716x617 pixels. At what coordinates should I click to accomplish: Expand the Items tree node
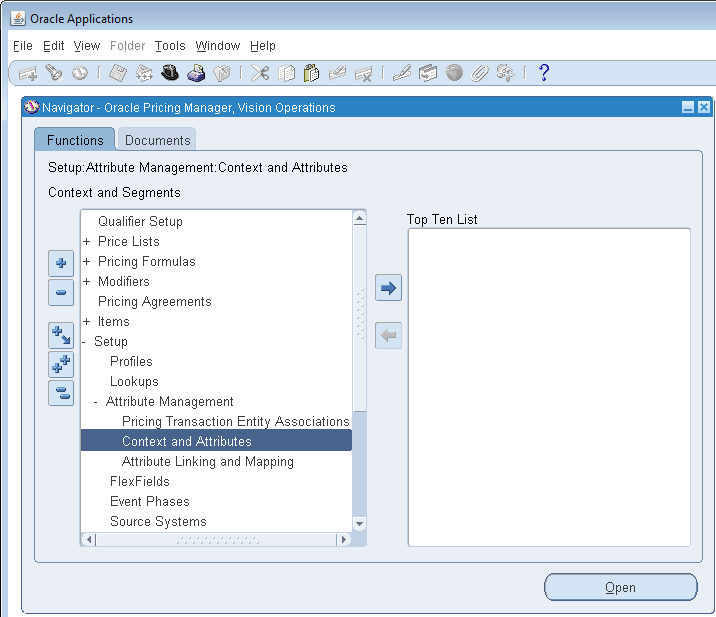pyautogui.click(x=87, y=322)
